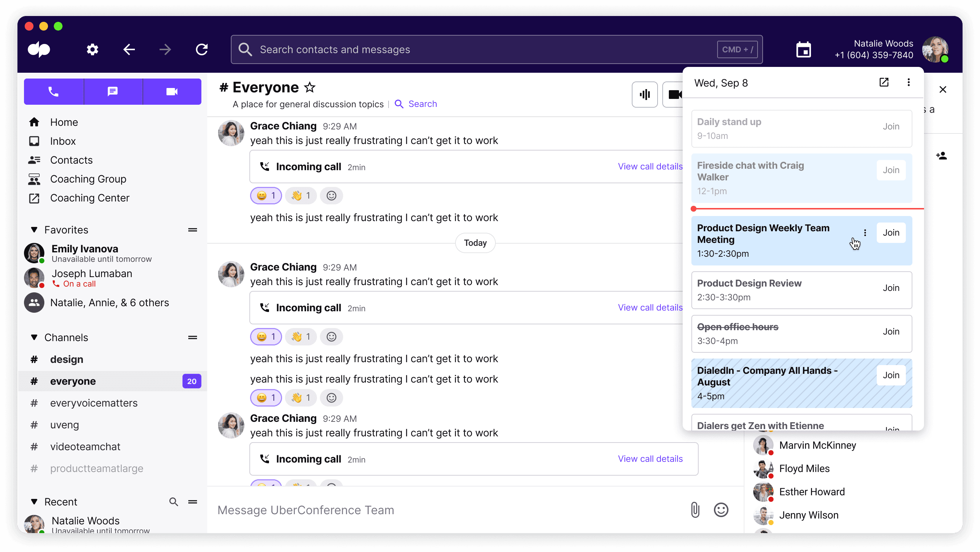Image resolution: width=980 pixels, height=552 pixels.
Task: Click the audio levels icon in channel header
Action: click(x=645, y=94)
